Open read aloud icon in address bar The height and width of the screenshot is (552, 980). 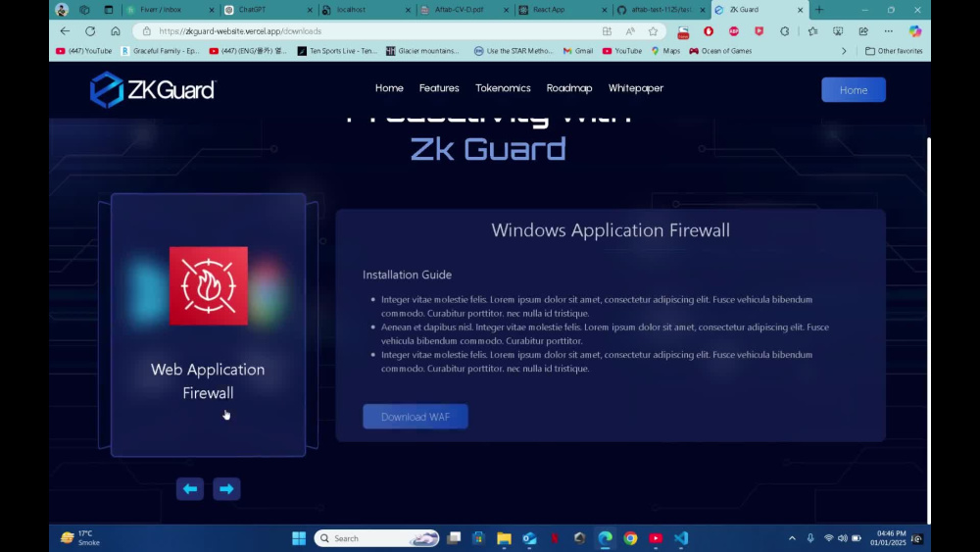pyautogui.click(x=630, y=31)
